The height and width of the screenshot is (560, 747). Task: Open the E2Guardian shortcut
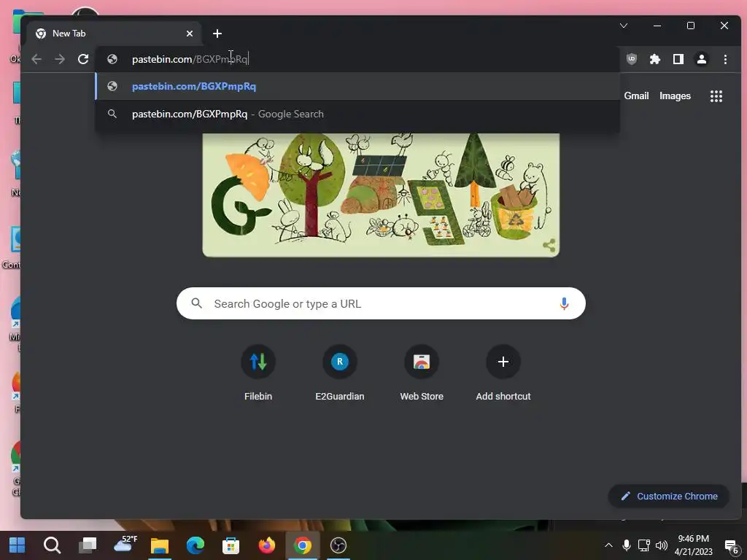pyautogui.click(x=340, y=373)
